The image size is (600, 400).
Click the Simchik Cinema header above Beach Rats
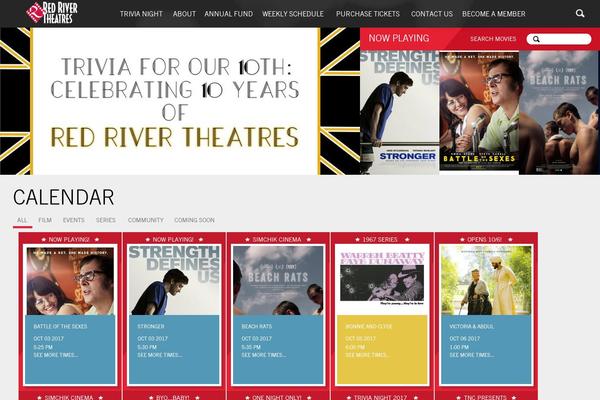coord(277,240)
